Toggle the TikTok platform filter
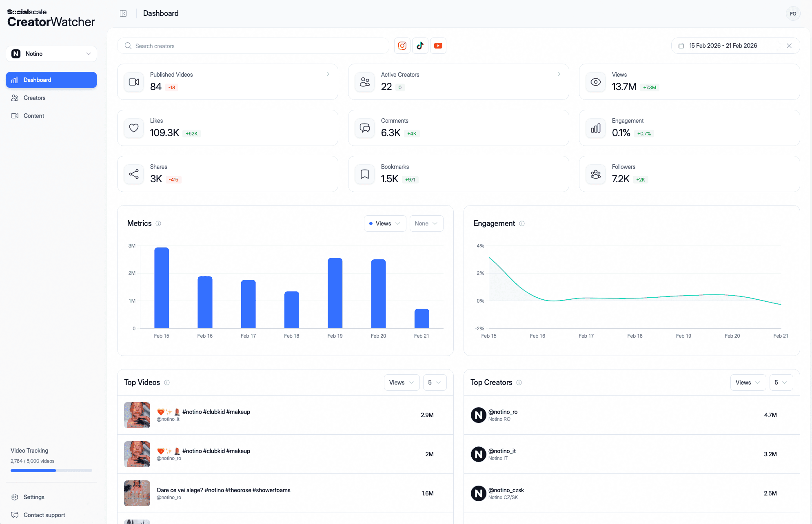812x524 pixels. pyautogui.click(x=420, y=46)
